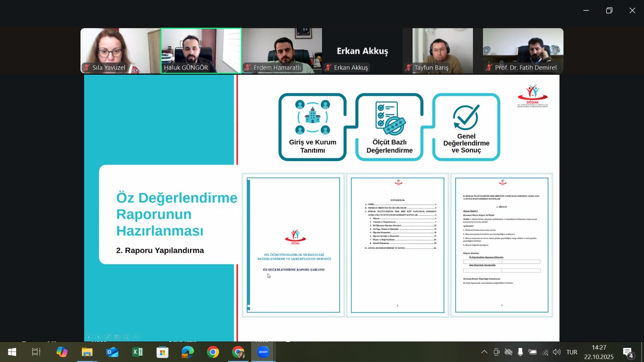Select Sıla Yavuzel's video thumbnail
The height and width of the screenshot is (362, 644).
(x=120, y=50)
